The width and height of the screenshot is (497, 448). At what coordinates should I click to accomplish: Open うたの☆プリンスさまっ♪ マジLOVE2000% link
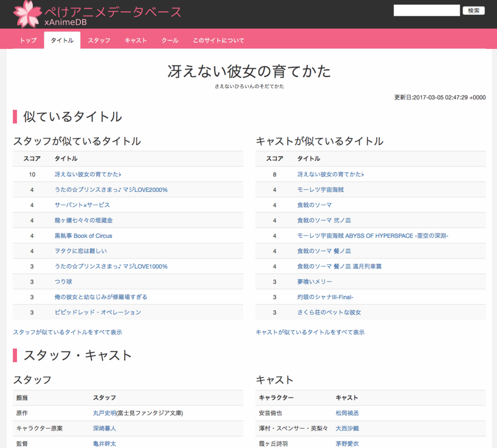[111, 190]
